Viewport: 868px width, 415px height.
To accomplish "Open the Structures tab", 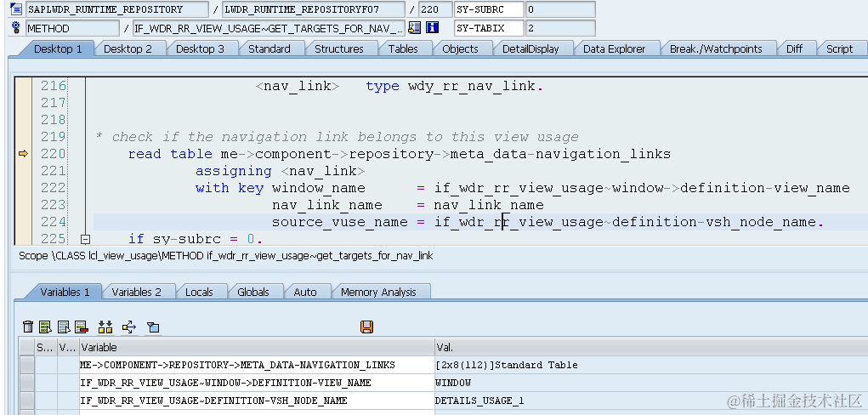I will pos(339,48).
